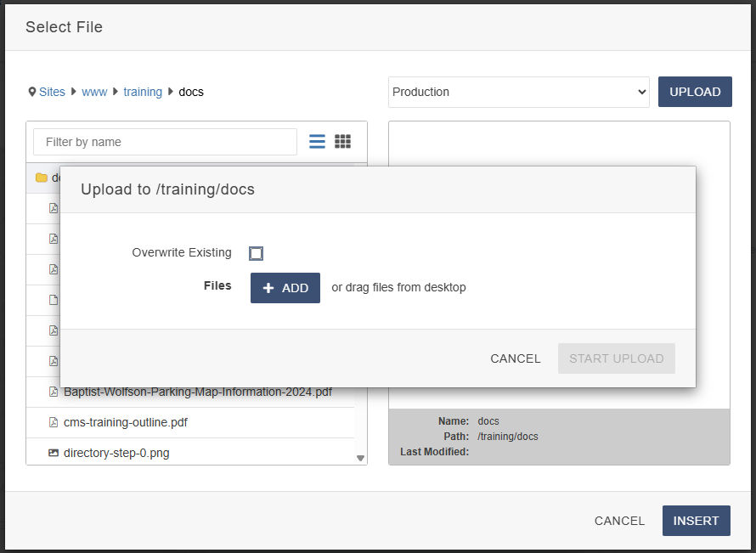The height and width of the screenshot is (553, 756).
Task: Go to Sites in the breadcrumb
Action: pyautogui.click(x=52, y=92)
